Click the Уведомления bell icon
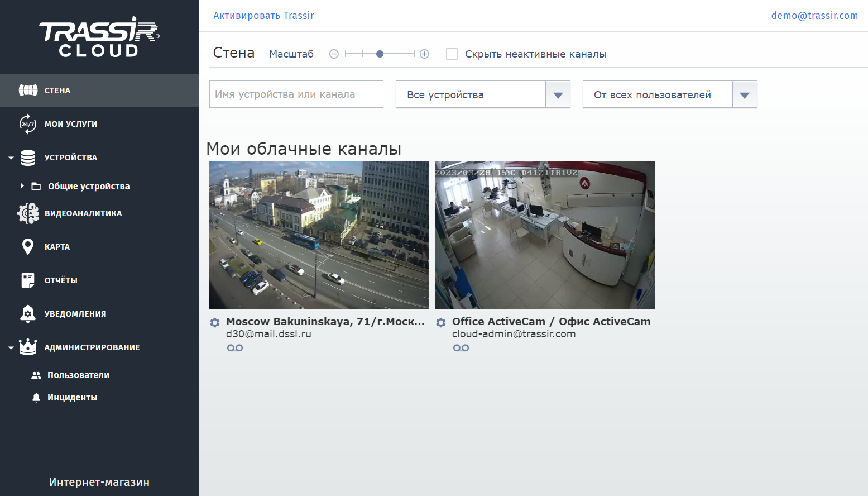Viewport: 868px width, 496px height. tap(27, 314)
